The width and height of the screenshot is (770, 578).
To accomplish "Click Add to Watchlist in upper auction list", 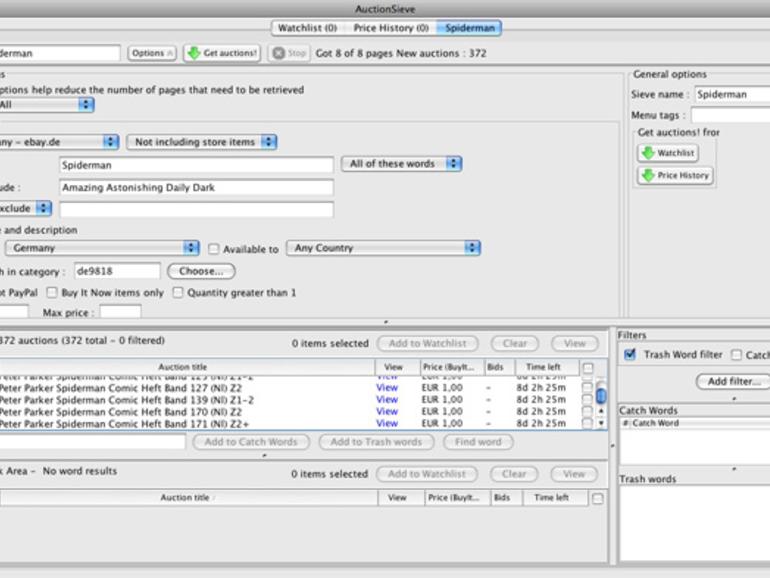I will pos(428,343).
